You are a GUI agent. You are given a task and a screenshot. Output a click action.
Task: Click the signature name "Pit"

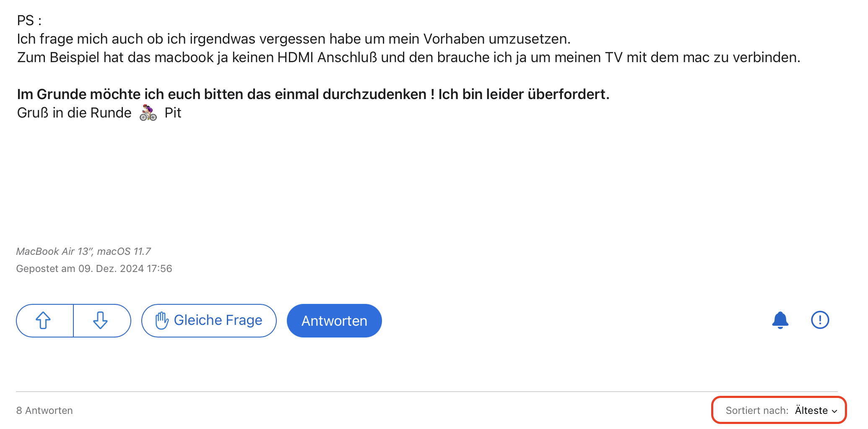[173, 113]
